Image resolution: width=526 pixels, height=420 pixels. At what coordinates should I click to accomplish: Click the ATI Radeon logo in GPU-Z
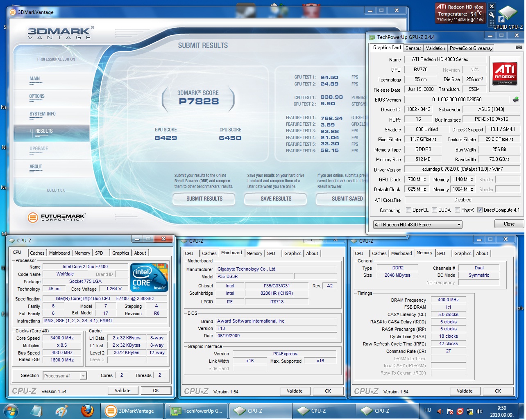click(x=505, y=74)
